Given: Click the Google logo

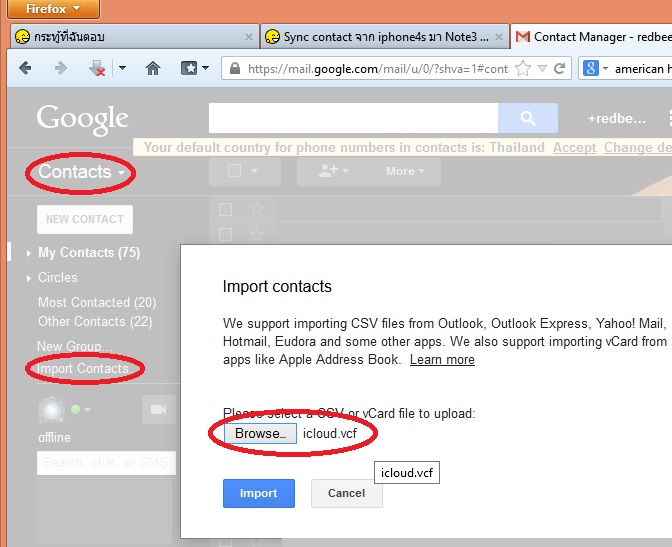Looking at the screenshot, I should (x=82, y=120).
